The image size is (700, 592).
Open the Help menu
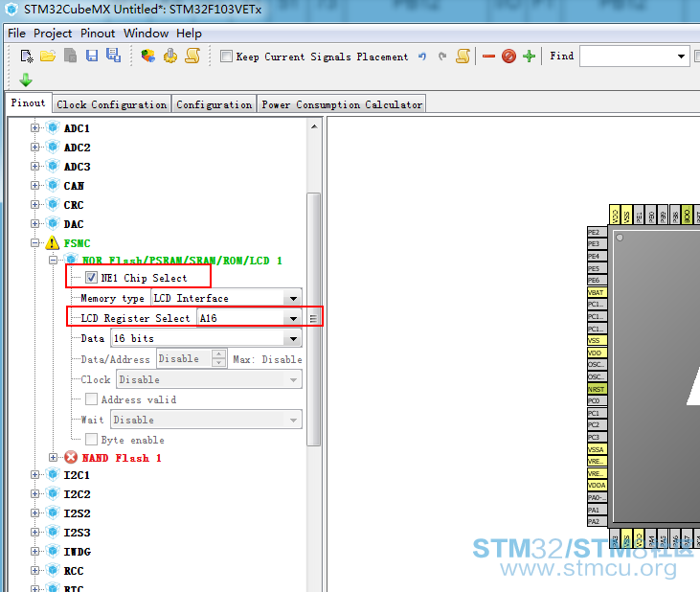click(x=189, y=34)
